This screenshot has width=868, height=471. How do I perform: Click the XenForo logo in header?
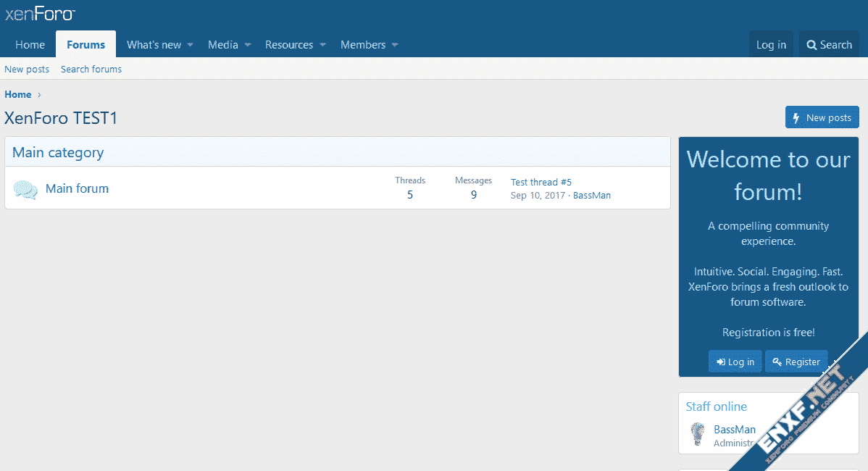click(x=40, y=14)
